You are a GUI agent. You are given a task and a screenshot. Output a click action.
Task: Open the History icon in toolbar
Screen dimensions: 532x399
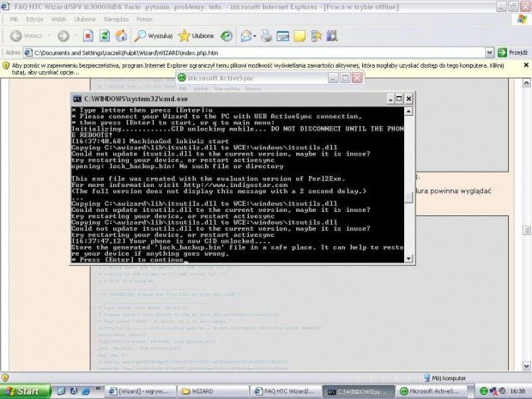(x=227, y=36)
